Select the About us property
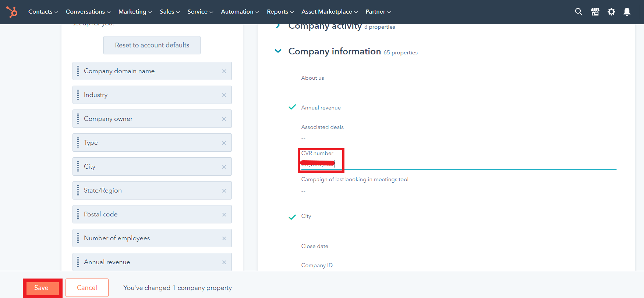644x298 pixels. [x=312, y=78]
